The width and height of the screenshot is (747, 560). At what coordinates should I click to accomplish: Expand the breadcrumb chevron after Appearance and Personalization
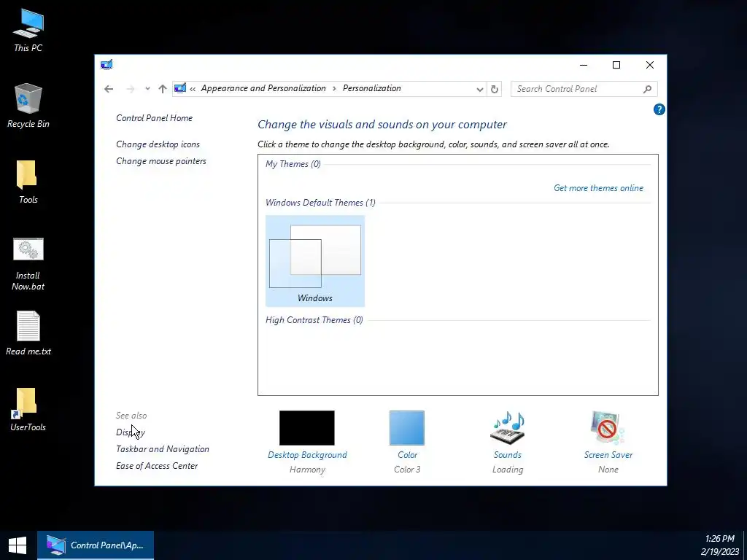pyautogui.click(x=334, y=88)
